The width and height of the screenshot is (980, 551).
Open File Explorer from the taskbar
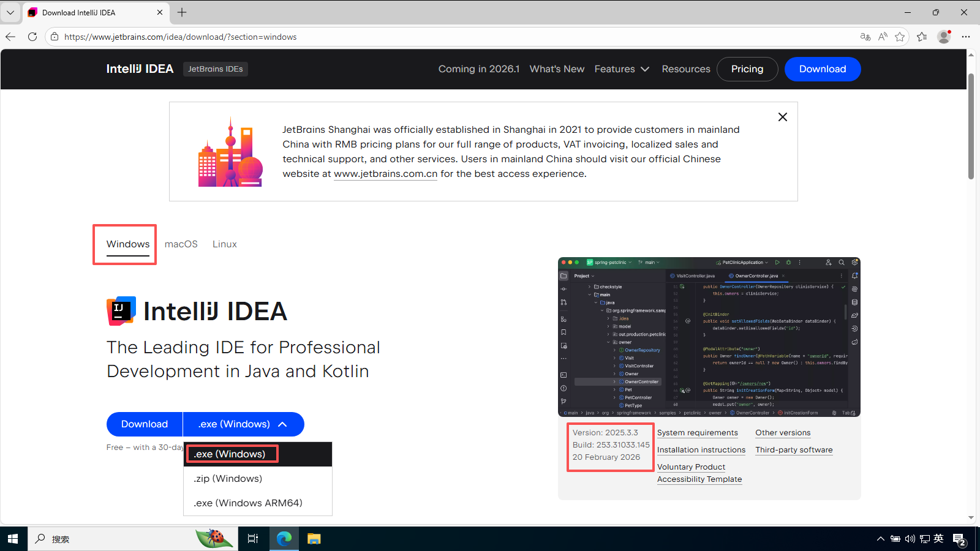pos(314,539)
